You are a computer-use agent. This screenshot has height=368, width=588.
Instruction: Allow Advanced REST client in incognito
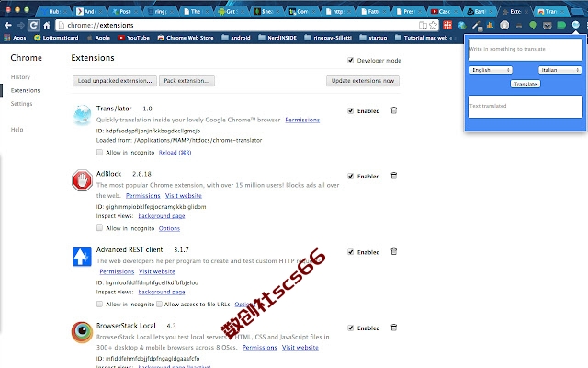coord(99,304)
